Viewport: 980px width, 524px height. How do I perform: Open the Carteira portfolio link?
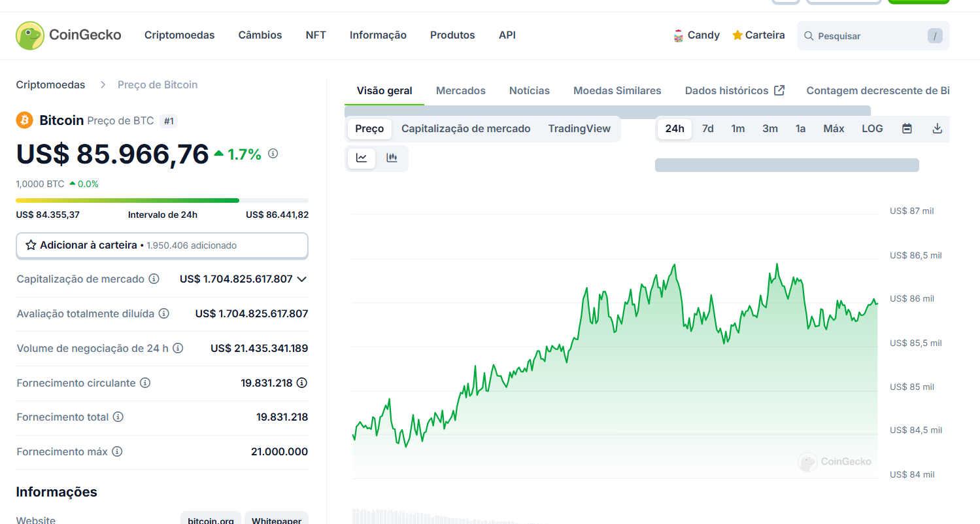[x=758, y=35]
